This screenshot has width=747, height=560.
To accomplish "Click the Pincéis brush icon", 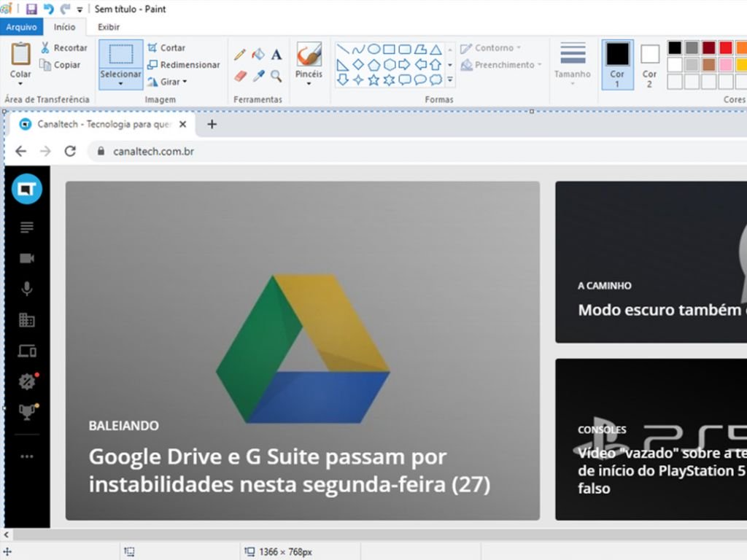I will click(309, 54).
